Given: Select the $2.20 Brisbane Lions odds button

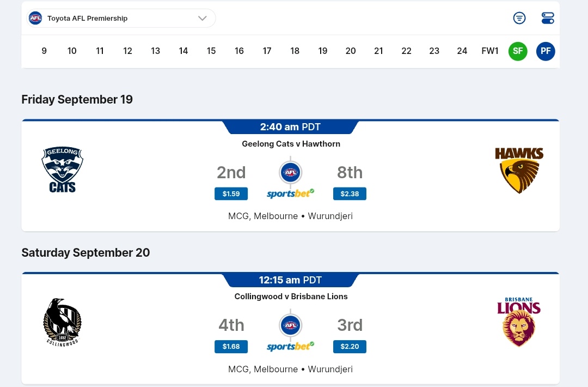Looking at the screenshot, I should point(350,347).
